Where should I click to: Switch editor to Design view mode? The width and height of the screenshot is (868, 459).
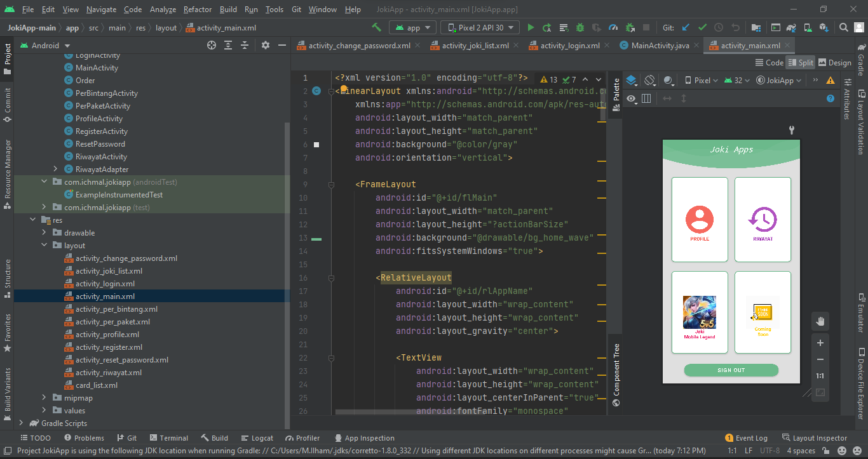834,63
